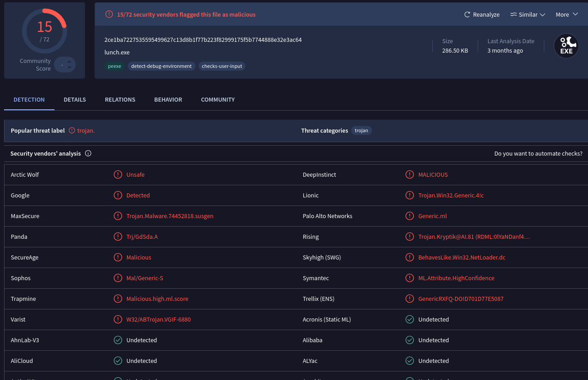Screen dimensions: 588x380
Task: Click the EXE file type icon
Action: (x=566, y=46)
